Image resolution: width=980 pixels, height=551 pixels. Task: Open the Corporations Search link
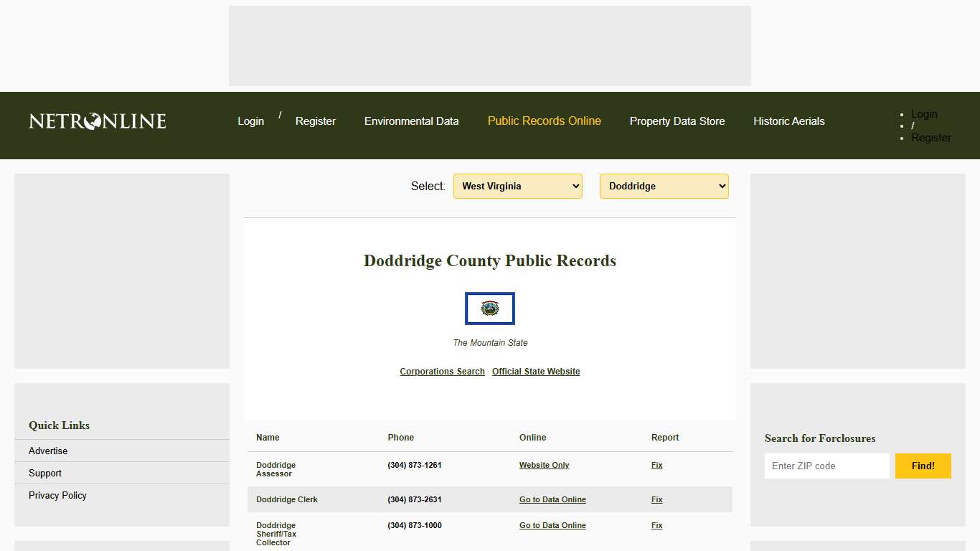442,372
